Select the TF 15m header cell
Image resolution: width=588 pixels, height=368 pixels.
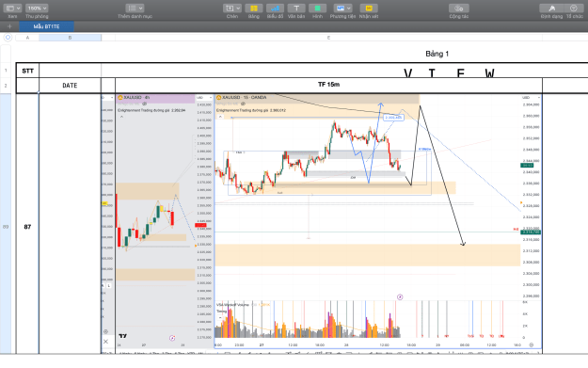[328, 85]
